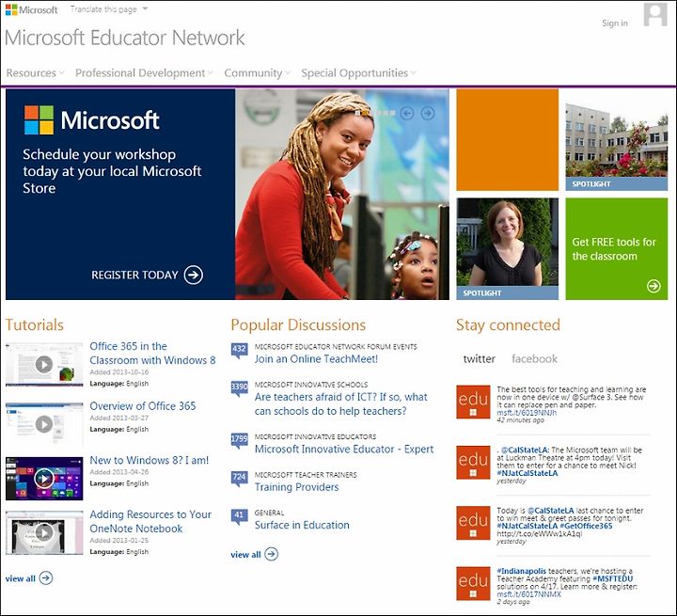Expand the Special Opportunities menu
The height and width of the screenshot is (616, 677).
pyautogui.click(x=358, y=73)
